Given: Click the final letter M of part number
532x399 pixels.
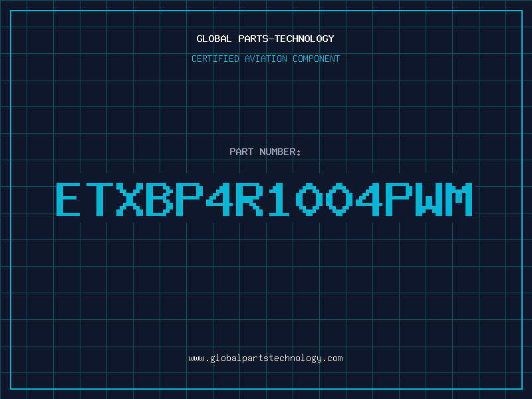Looking at the screenshot, I should (459, 199).
